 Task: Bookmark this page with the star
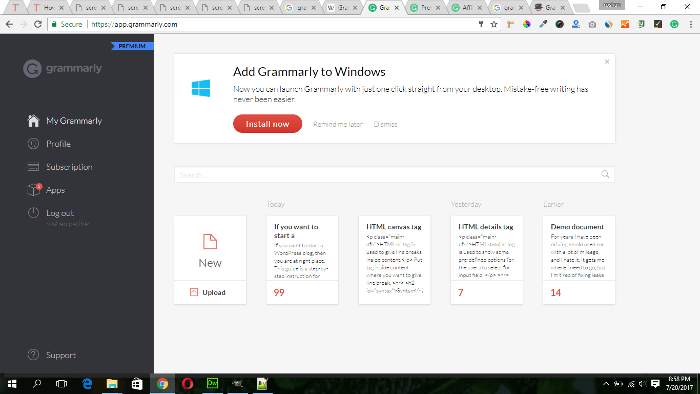click(x=494, y=24)
